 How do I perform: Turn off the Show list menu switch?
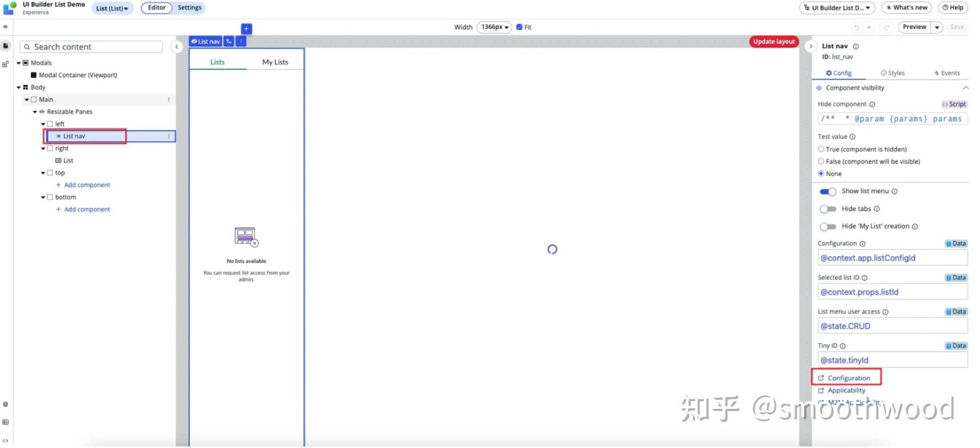[828, 191]
